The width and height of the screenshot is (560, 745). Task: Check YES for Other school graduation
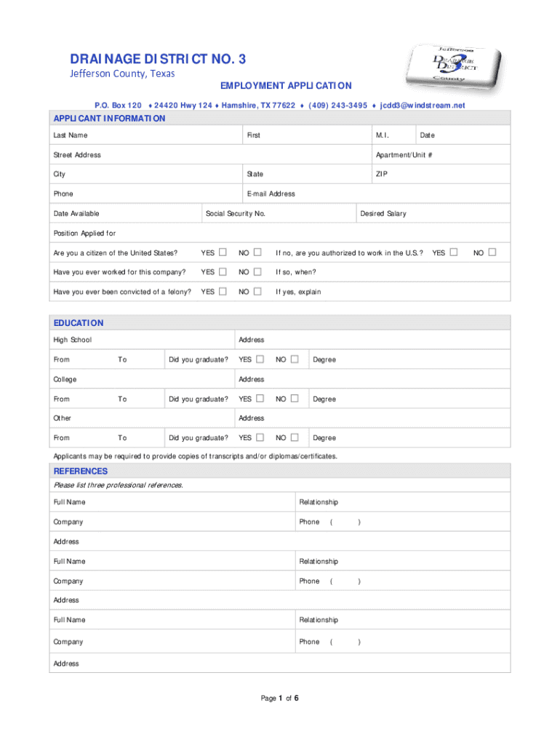(x=260, y=438)
